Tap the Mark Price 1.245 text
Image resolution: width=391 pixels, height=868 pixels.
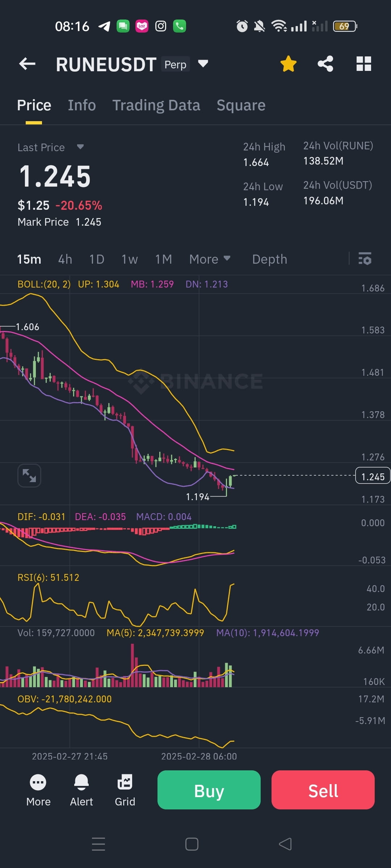click(59, 222)
